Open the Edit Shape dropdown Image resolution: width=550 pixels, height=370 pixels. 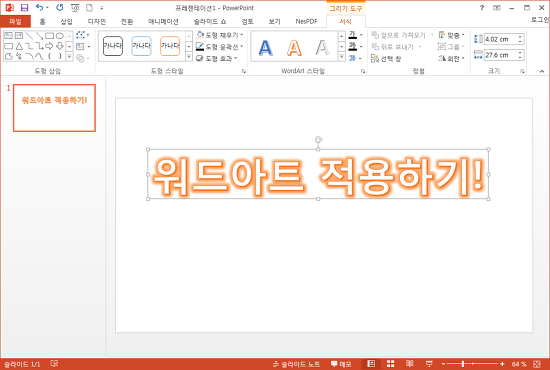(x=82, y=35)
